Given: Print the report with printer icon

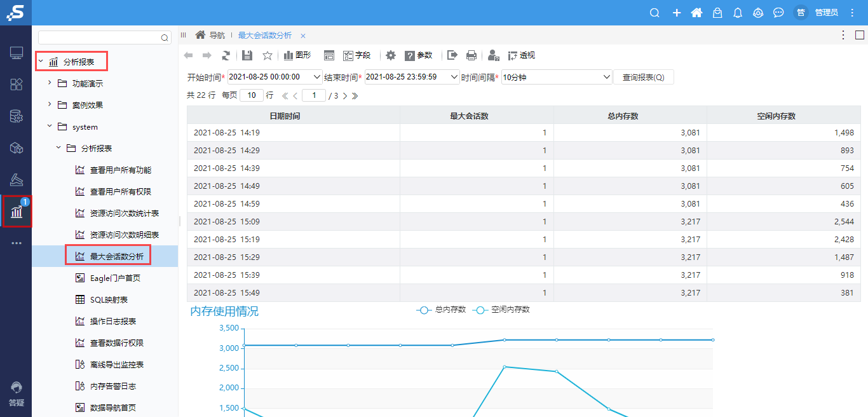Looking at the screenshot, I should [x=471, y=55].
